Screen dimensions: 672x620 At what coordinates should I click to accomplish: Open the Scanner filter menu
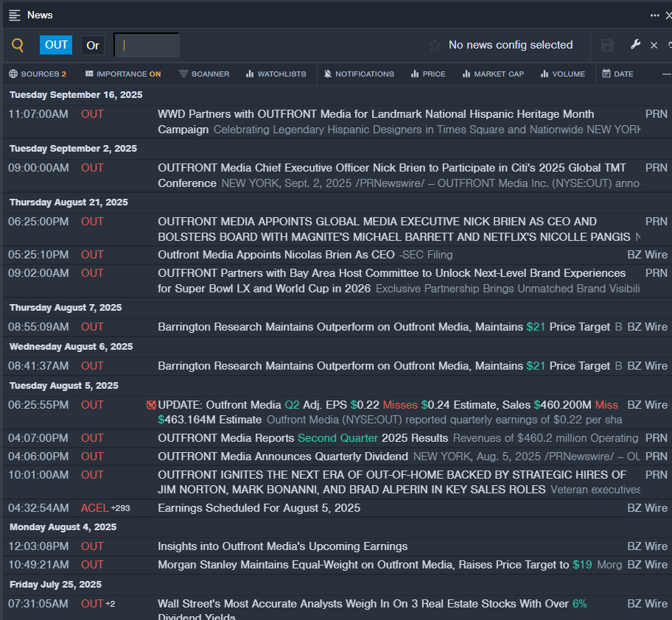pyautogui.click(x=204, y=74)
